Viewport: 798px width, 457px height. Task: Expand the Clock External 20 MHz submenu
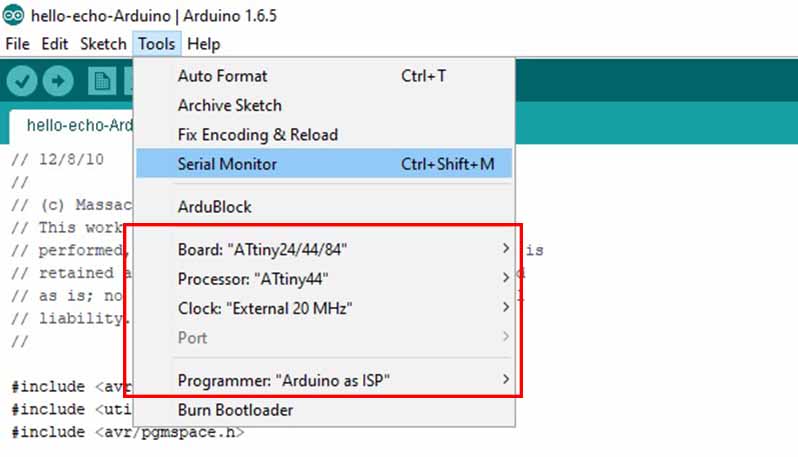click(324, 308)
